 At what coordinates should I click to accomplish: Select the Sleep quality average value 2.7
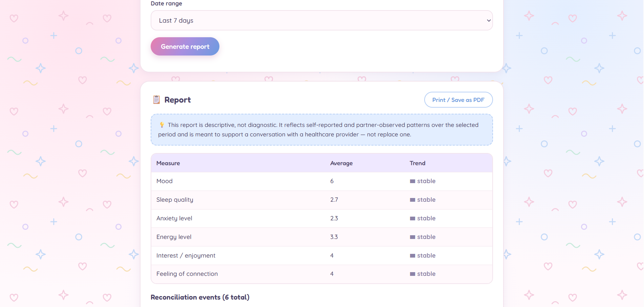click(334, 200)
